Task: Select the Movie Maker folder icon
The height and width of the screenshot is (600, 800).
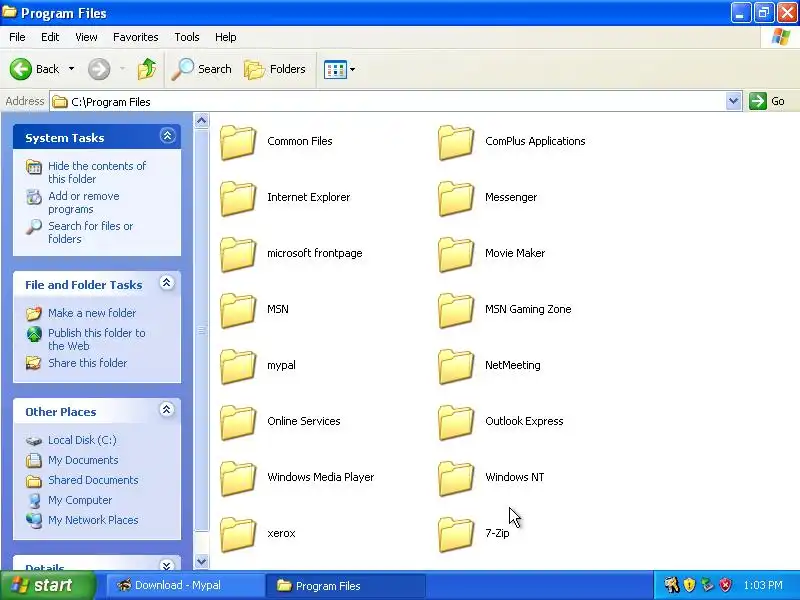Action: (456, 255)
